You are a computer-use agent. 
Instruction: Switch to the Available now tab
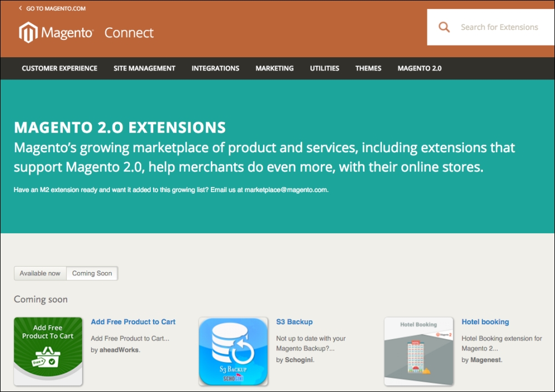(x=40, y=273)
